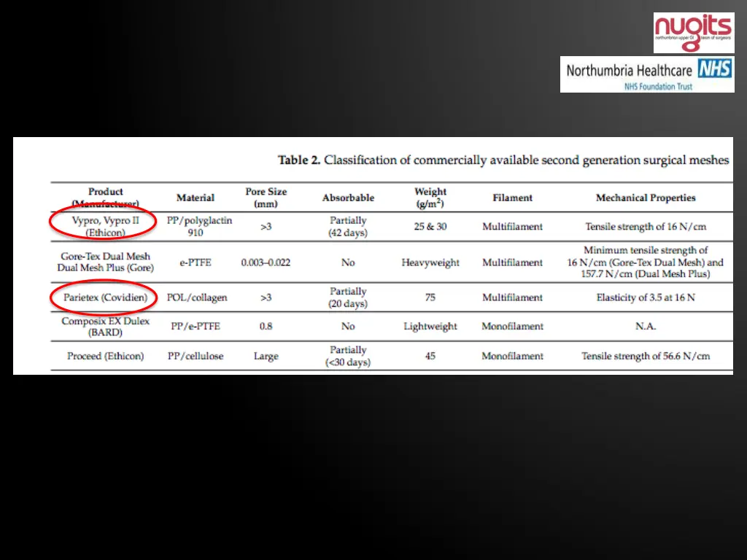Click the Minimum tensile strength description cell

645,262
